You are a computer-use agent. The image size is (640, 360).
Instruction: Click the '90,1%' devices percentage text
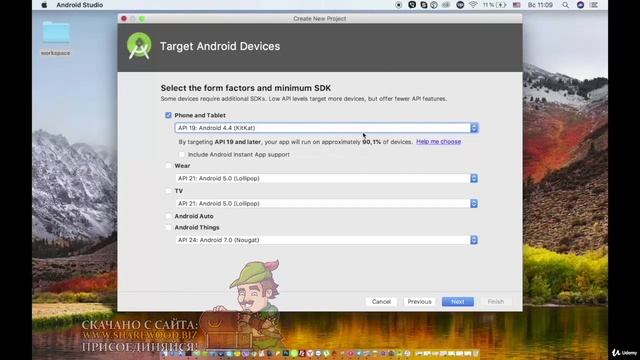click(371, 142)
